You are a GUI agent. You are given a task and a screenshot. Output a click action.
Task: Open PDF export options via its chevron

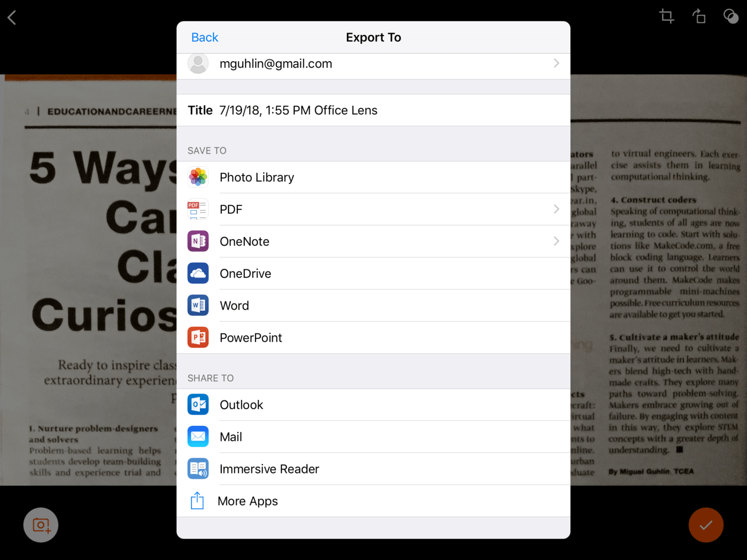coord(556,209)
